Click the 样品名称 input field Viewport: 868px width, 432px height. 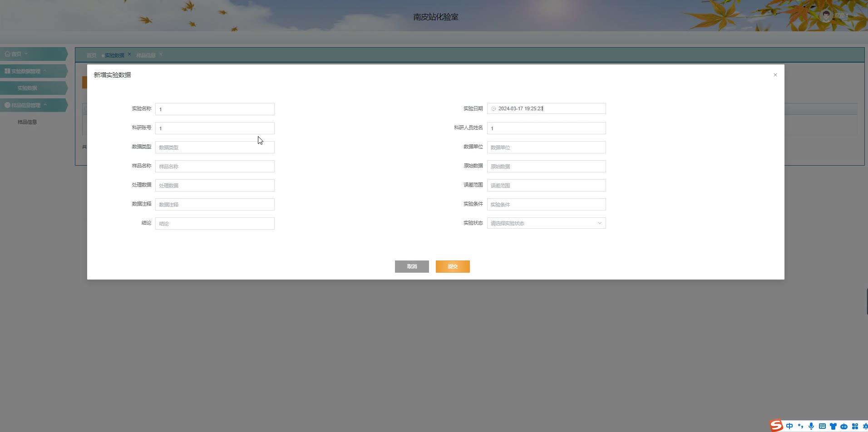pos(215,166)
